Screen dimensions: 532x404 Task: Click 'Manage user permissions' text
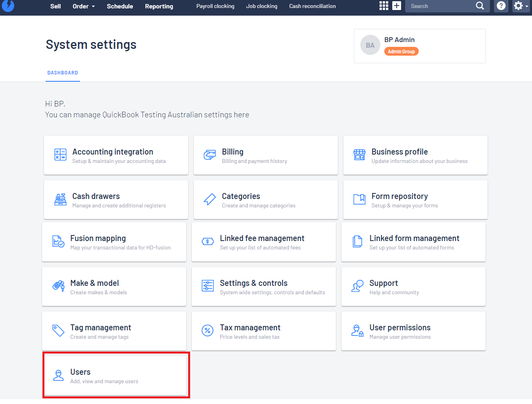coord(400,337)
